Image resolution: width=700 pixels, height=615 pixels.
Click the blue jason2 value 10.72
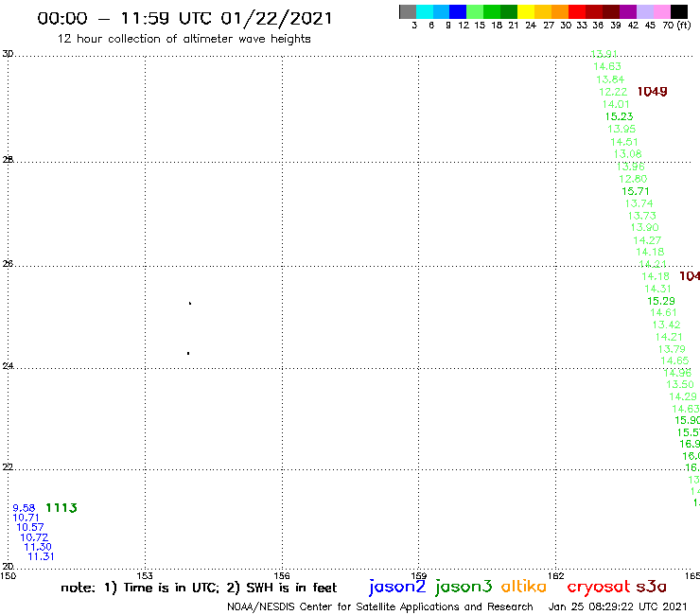tap(34, 537)
